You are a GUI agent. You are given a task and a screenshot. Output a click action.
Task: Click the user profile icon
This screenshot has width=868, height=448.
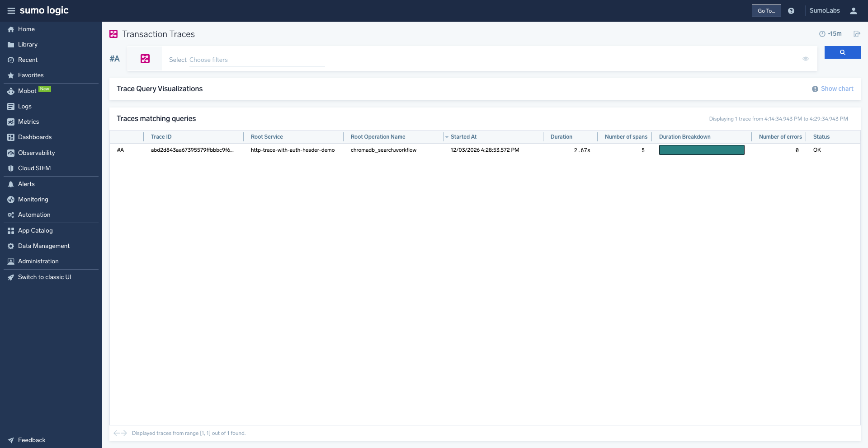point(853,11)
